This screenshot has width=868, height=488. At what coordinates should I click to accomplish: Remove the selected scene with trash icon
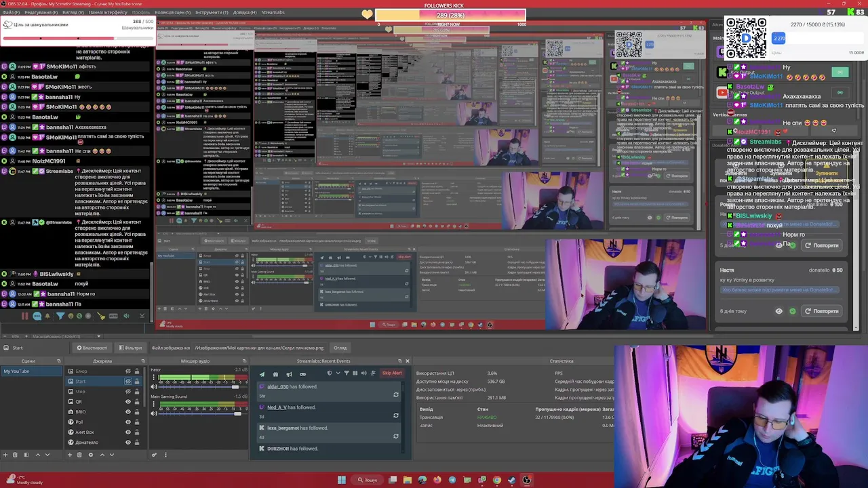15,455
